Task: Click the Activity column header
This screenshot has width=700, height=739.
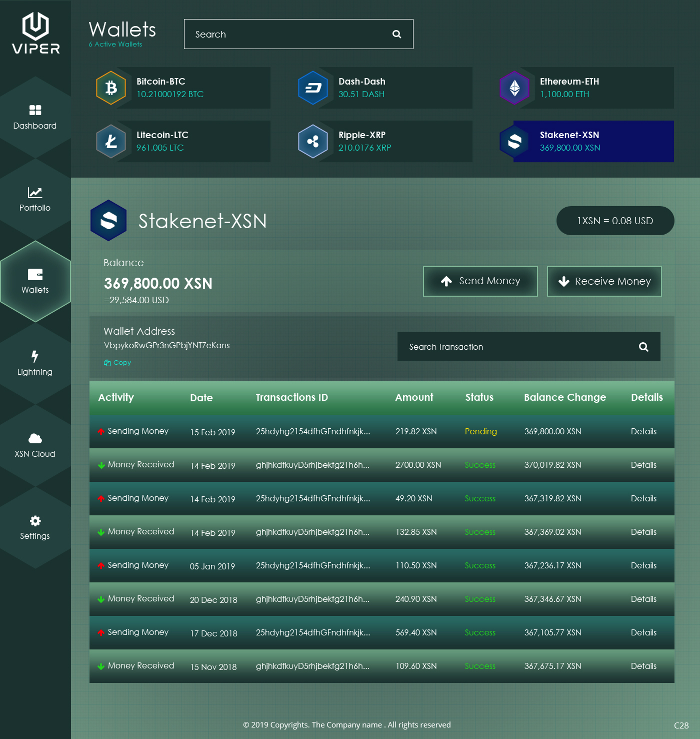Action: [116, 397]
